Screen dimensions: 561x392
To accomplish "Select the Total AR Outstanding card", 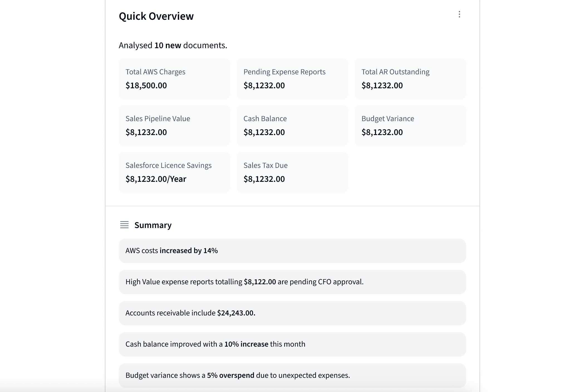I will click(x=410, y=79).
